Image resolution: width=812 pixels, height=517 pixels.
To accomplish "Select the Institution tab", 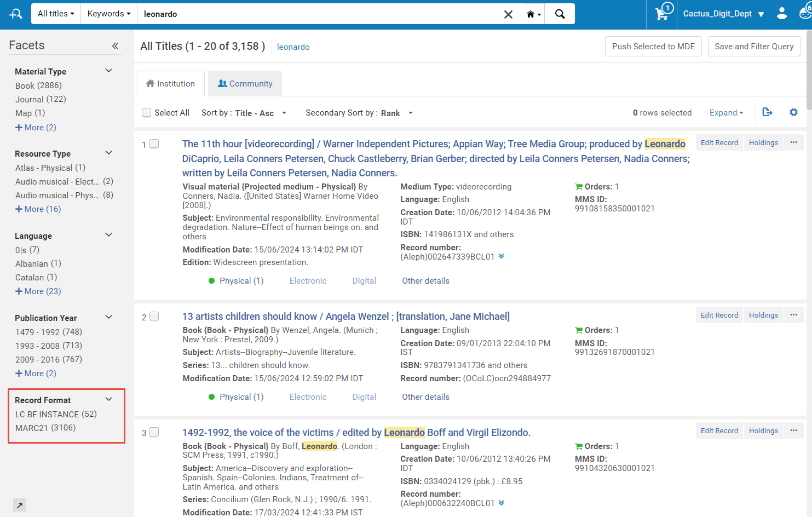I will 170,83.
